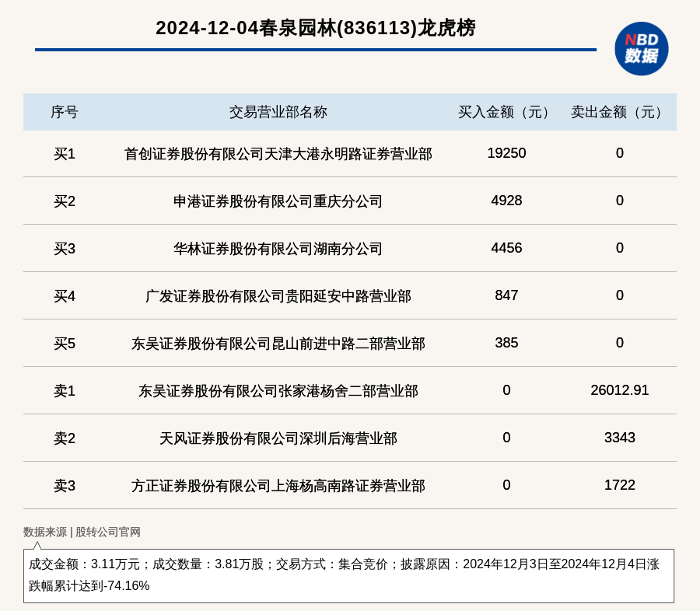
Task: Click the buy amount 385
Action: 506,343
